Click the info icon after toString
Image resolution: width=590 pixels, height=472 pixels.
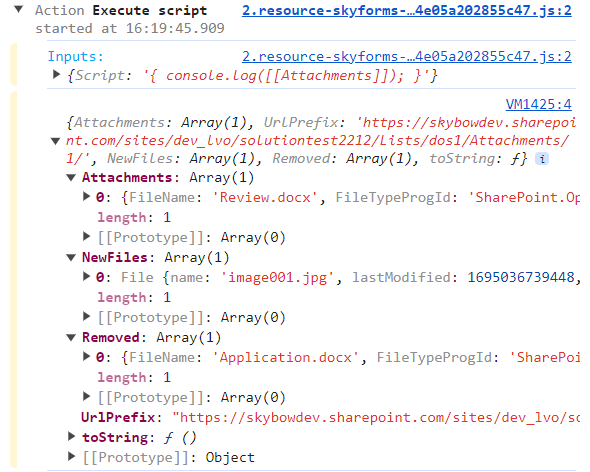tap(542, 159)
